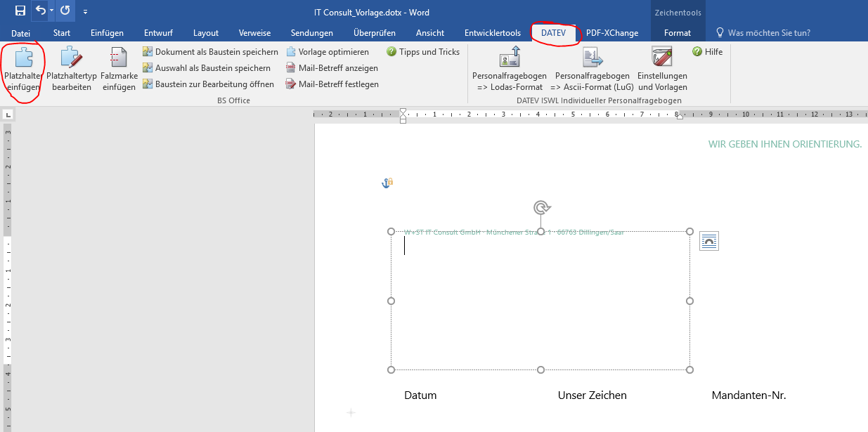868x432 pixels.
Task: Switch to the Start tab
Action: point(62,33)
